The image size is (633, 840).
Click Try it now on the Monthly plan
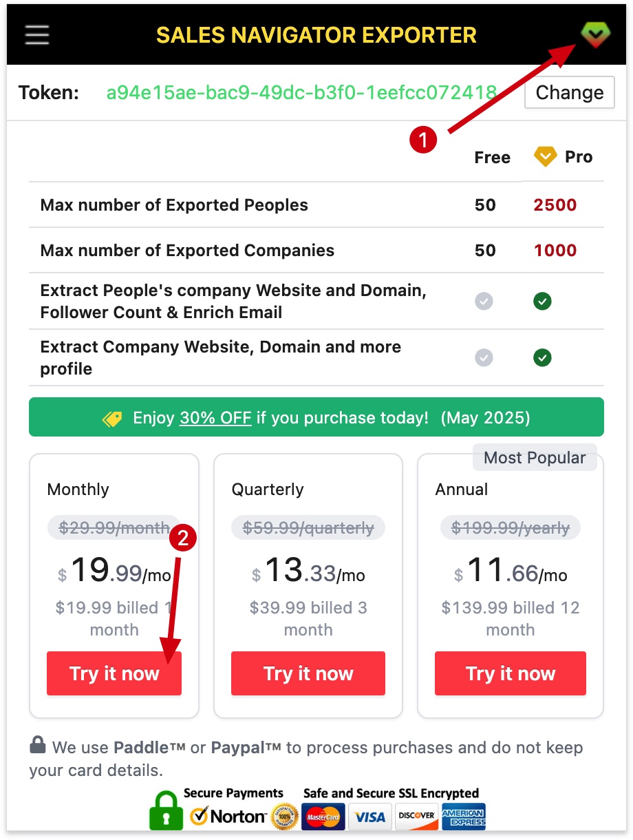pos(114,673)
